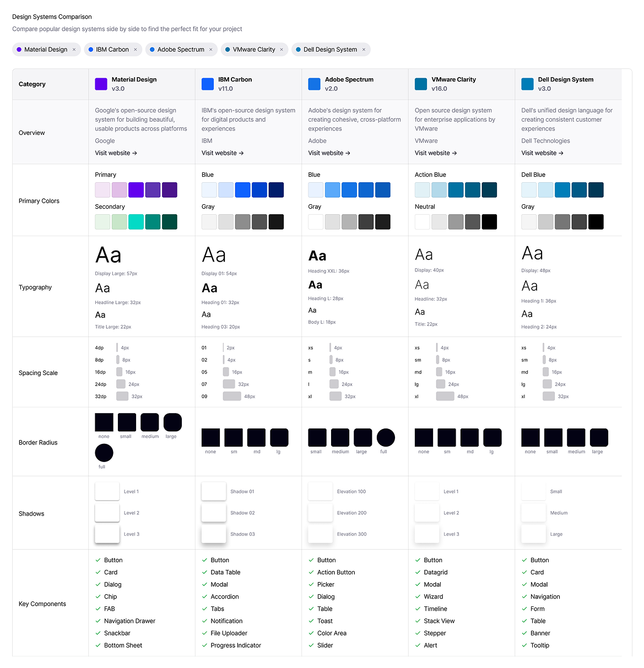
Task: Click Dell's Medium shadow sample
Action: click(x=533, y=513)
